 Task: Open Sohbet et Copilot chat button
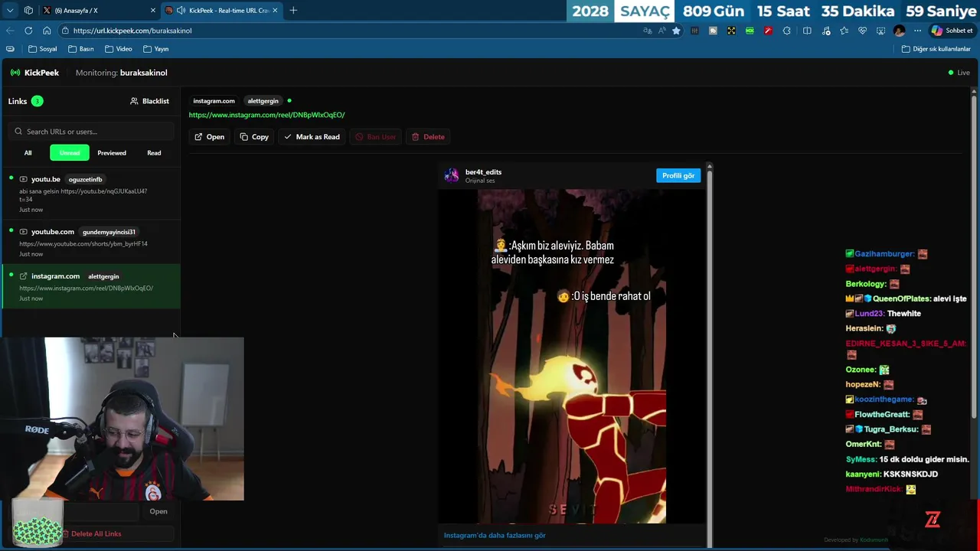click(x=952, y=31)
